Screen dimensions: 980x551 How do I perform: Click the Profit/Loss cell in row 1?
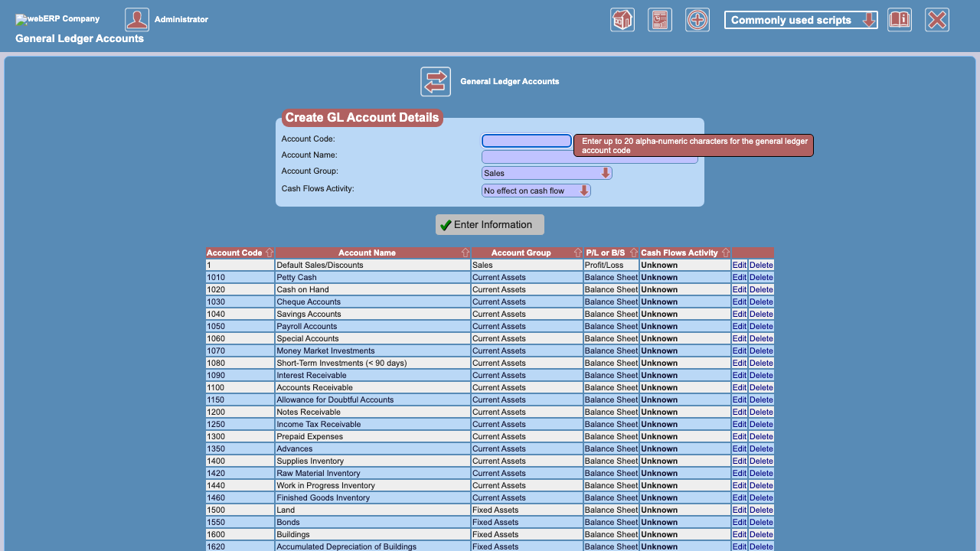coord(611,265)
